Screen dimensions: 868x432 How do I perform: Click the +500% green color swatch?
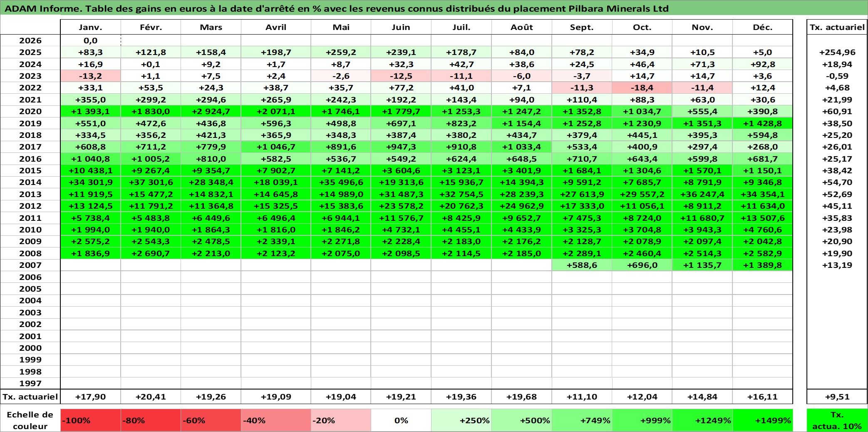tap(522, 420)
